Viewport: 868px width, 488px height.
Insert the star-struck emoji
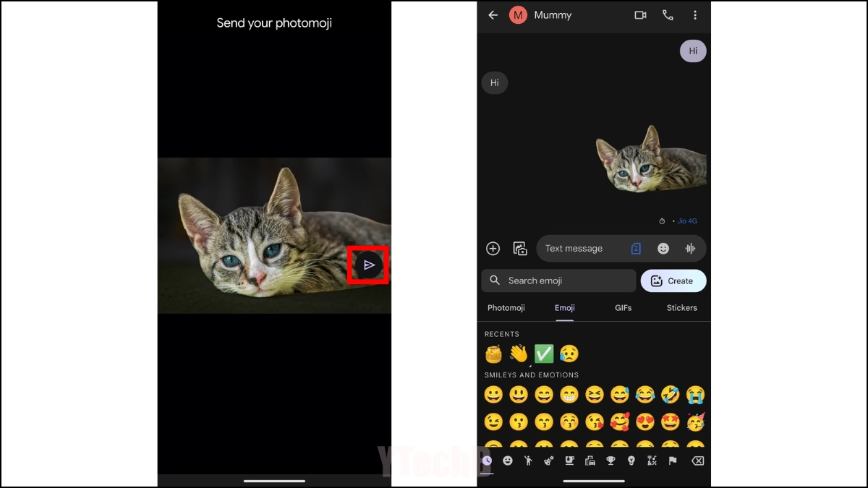click(671, 421)
